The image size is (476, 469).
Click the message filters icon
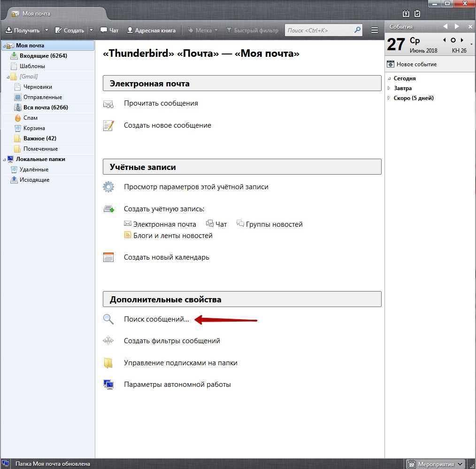click(108, 341)
